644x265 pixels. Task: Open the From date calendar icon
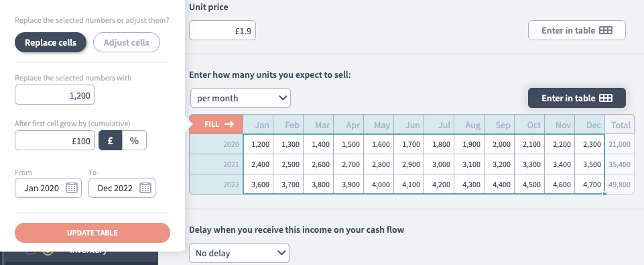[x=72, y=188]
